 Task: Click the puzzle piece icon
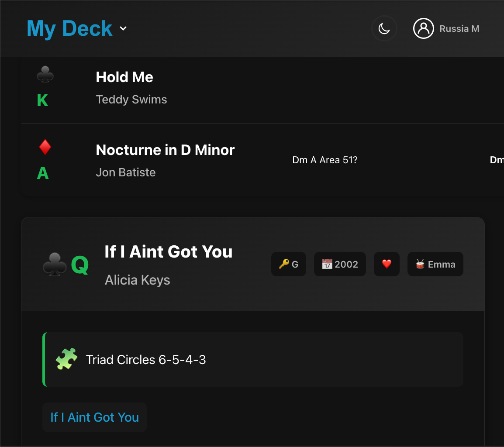pyautogui.click(x=66, y=359)
